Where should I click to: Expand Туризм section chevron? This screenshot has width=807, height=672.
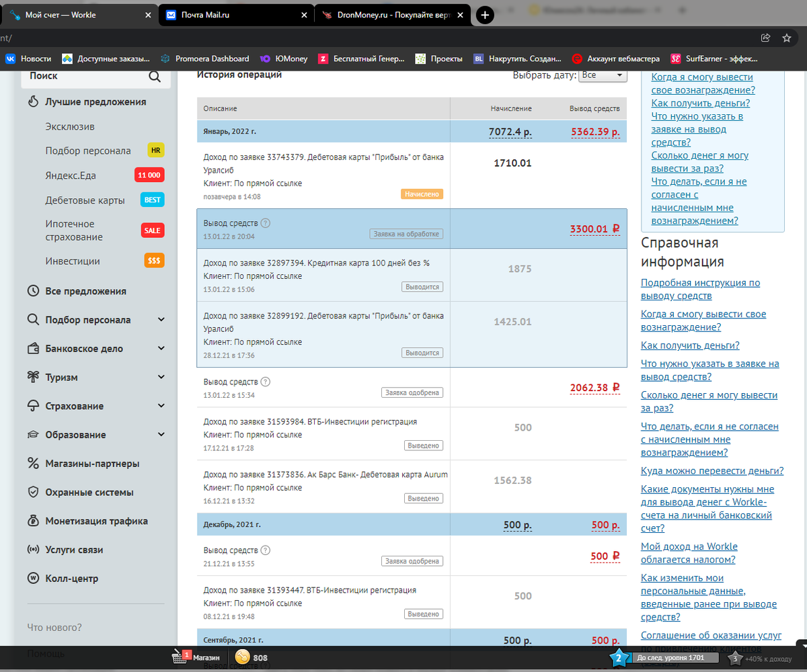coord(161,377)
